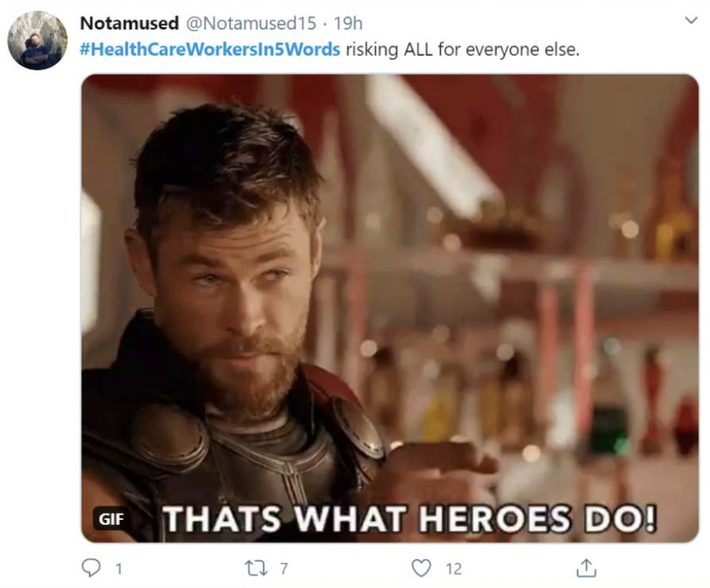710x588 pixels.
Task: Expand the tweet options chevron menu
Action: coord(691,20)
